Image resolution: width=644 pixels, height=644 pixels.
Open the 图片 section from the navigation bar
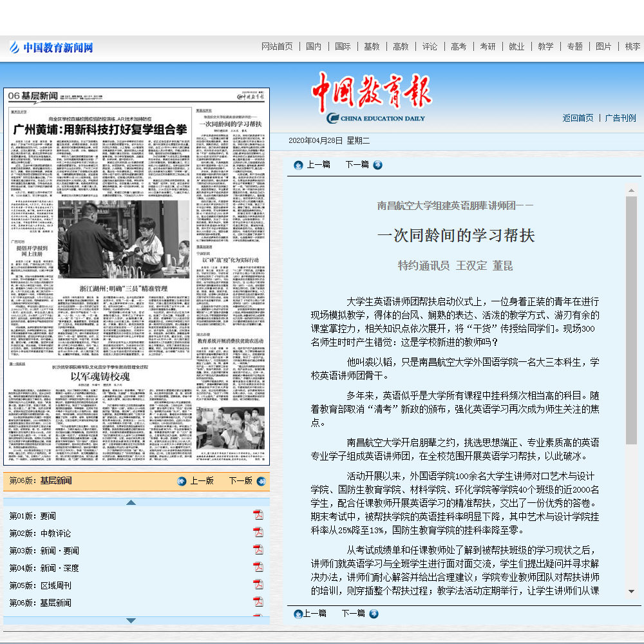click(603, 46)
